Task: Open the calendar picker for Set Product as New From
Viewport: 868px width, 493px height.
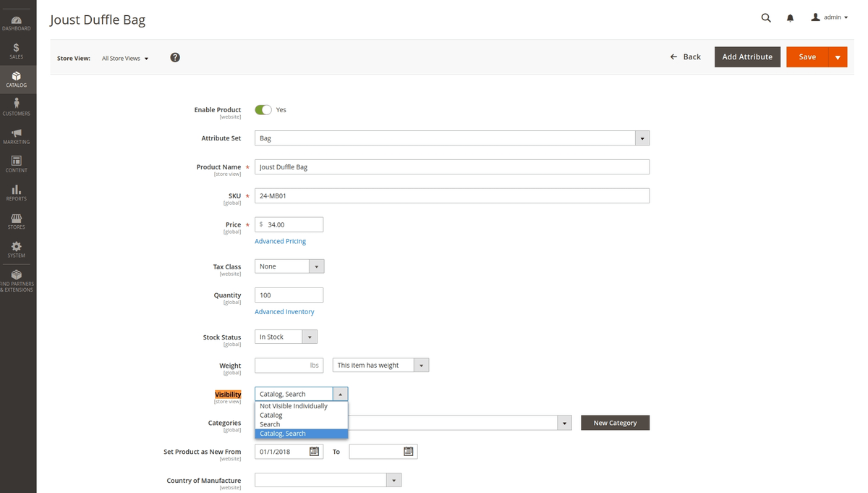Action: pyautogui.click(x=314, y=451)
